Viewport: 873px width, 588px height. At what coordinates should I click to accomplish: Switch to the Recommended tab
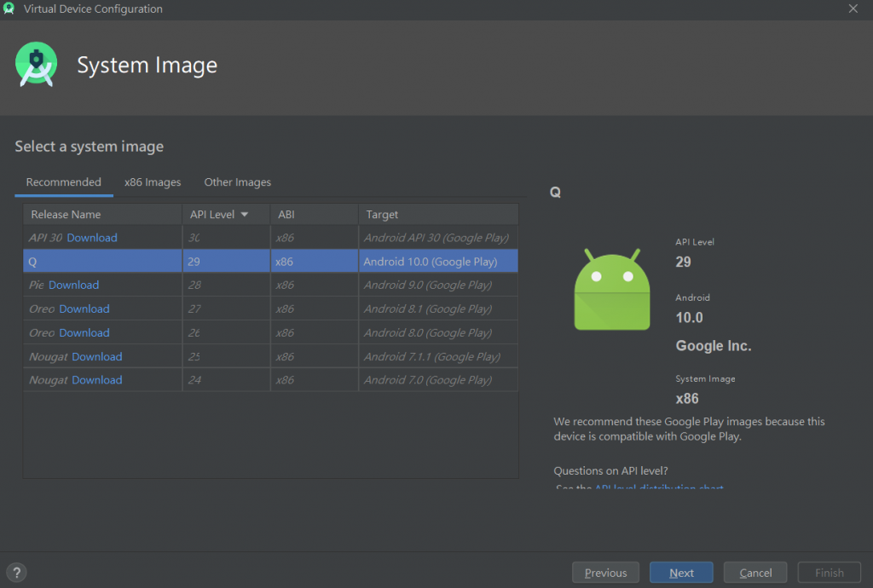(63, 182)
